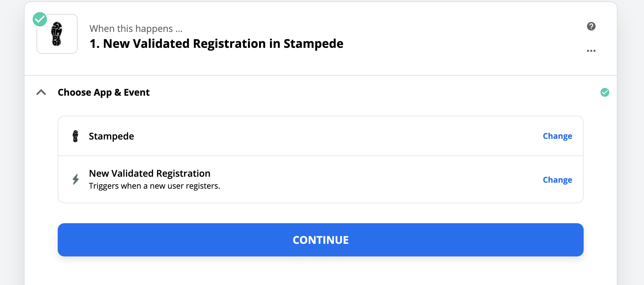The width and height of the screenshot is (644, 285).
Task: Click green check beside Choose App & Event
Action: click(605, 92)
